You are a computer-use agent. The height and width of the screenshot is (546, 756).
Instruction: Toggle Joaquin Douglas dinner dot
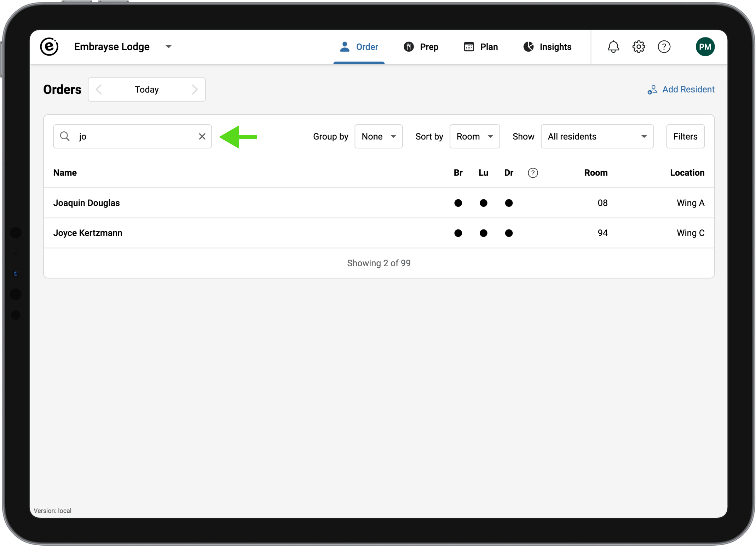[x=509, y=203]
